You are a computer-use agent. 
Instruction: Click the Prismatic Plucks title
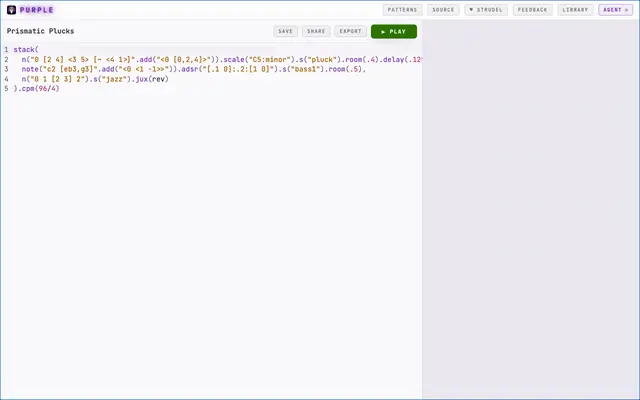[40, 31]
